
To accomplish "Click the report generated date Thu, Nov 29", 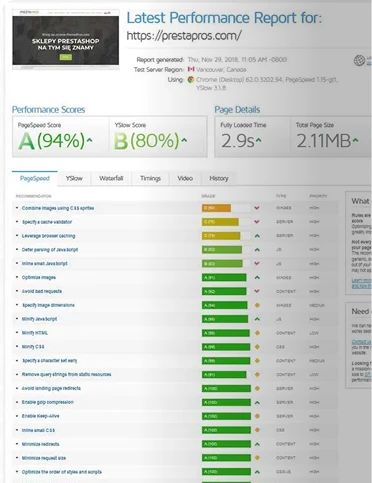I will pos(237,60).
